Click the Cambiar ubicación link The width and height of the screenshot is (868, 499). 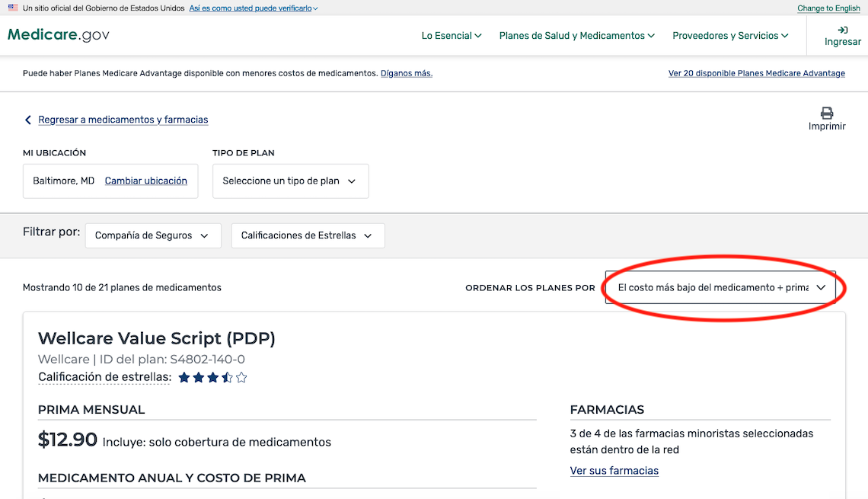pyautogui.click(x=145, y=181)
